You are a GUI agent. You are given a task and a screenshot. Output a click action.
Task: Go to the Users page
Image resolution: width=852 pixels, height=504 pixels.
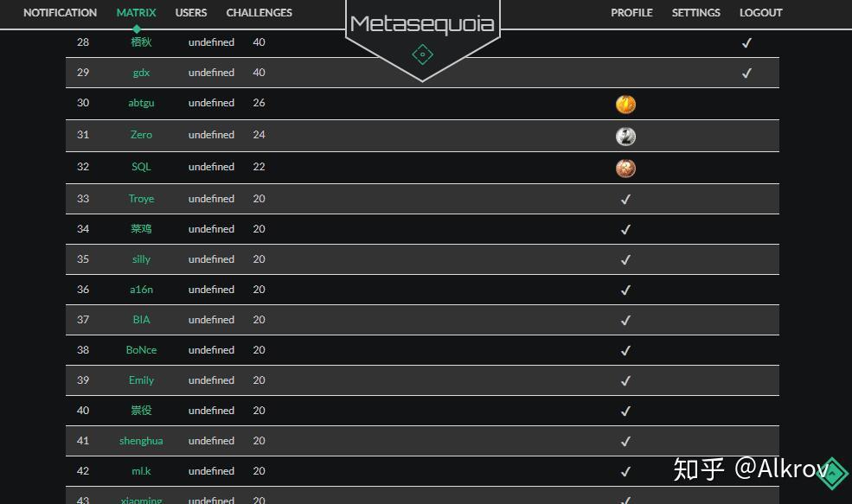pyautogui.click(x=191, y=13)
